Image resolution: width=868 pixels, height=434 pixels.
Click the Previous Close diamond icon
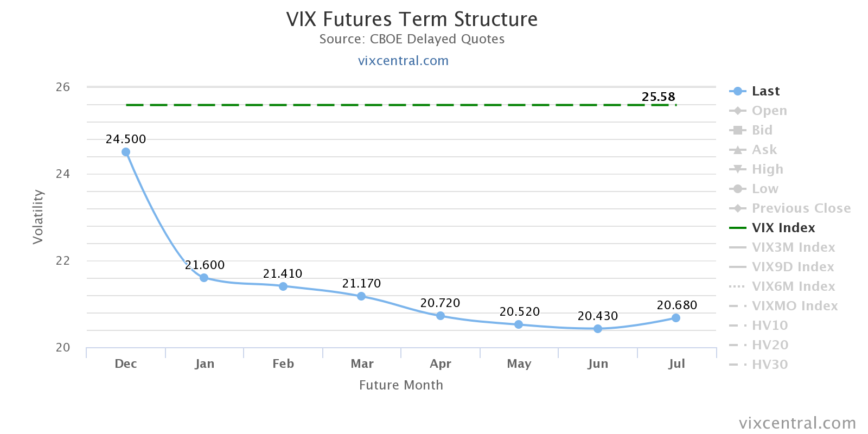pyautogui.click(x=738, y=208)
